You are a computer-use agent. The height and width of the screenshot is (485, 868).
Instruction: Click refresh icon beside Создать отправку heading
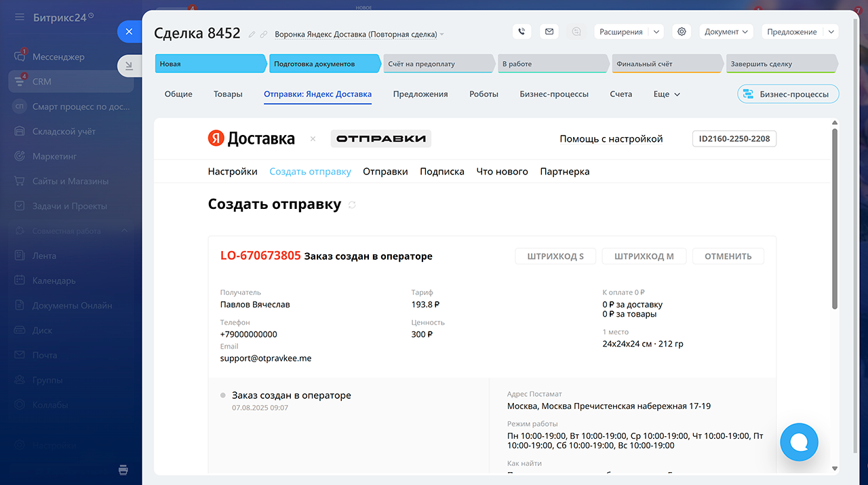pos(352,205)
